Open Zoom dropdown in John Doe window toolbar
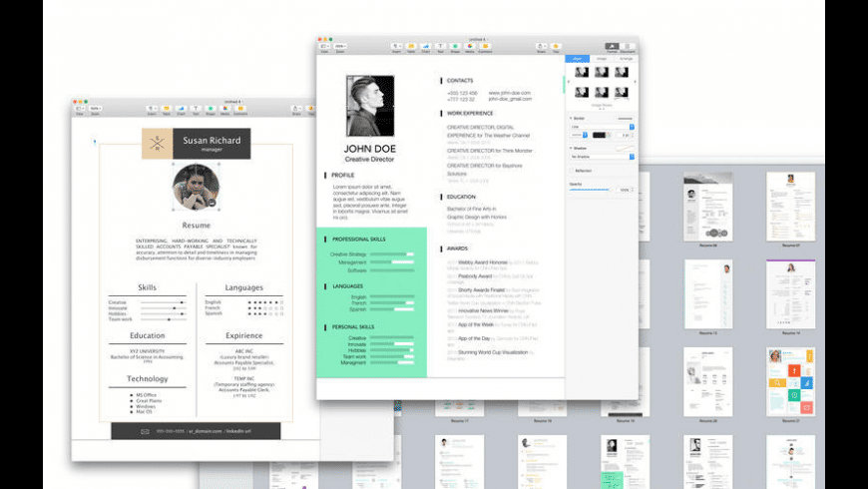The image size is (868, 489). click(340, 47)
